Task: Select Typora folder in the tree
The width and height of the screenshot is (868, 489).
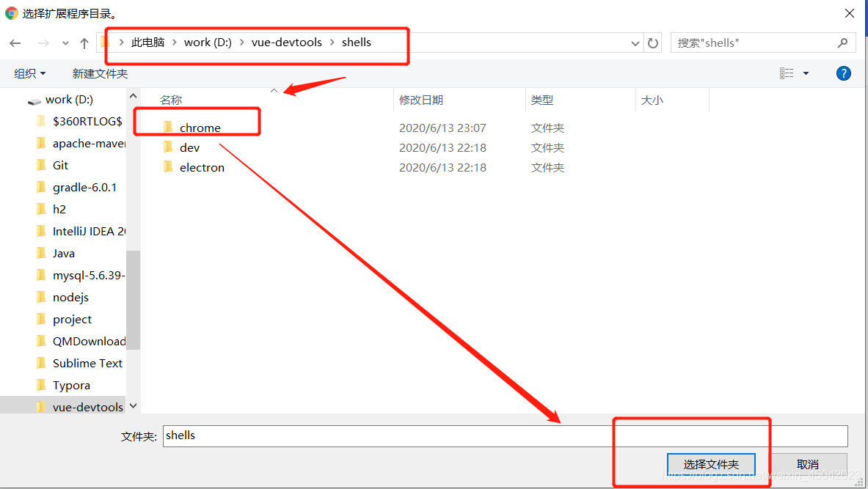Action: 71,386
